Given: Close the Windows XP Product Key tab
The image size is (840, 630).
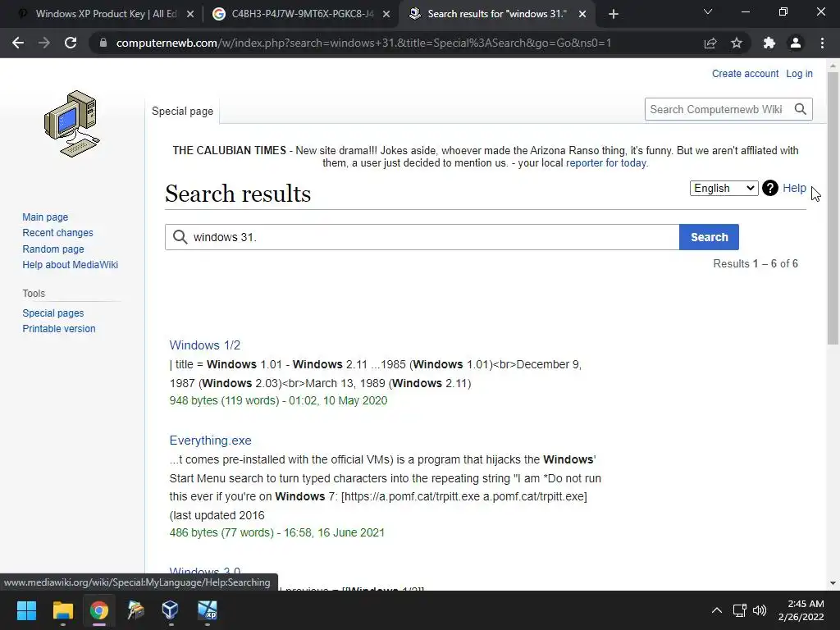Looking at the screenshot, I should click(190, 14).
